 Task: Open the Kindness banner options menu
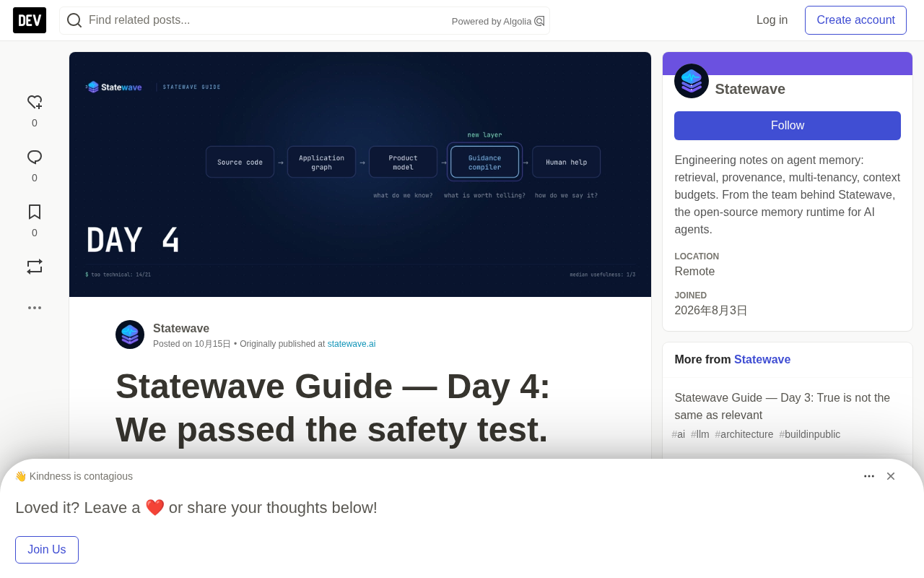[x=869, y=476]
